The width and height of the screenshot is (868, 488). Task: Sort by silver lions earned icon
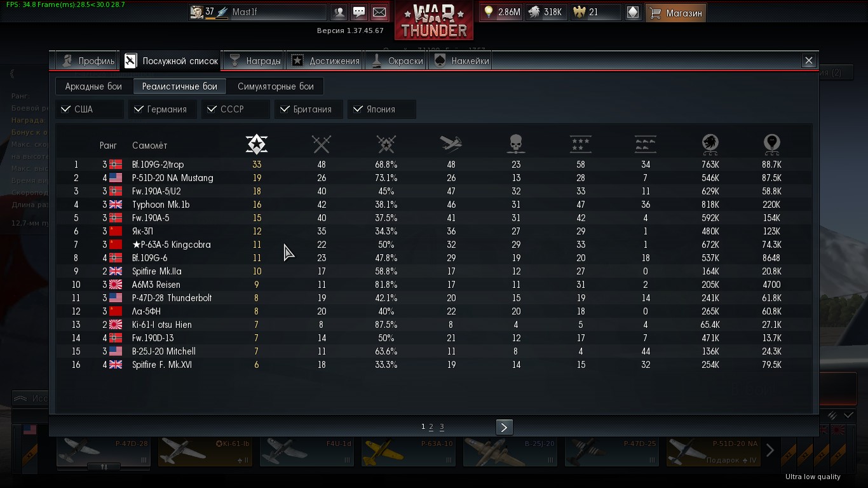[x=710, y=144]
